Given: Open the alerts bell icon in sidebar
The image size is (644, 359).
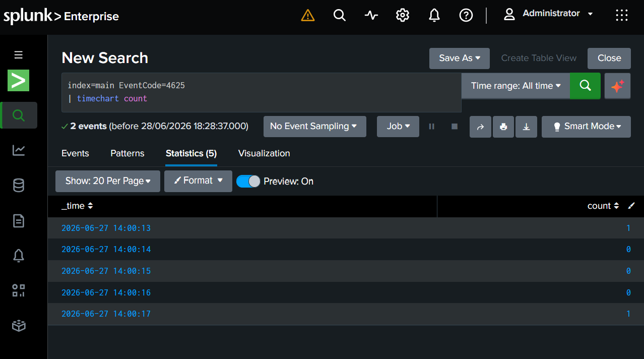Looking at the screenshot, I should pos(19,256).
